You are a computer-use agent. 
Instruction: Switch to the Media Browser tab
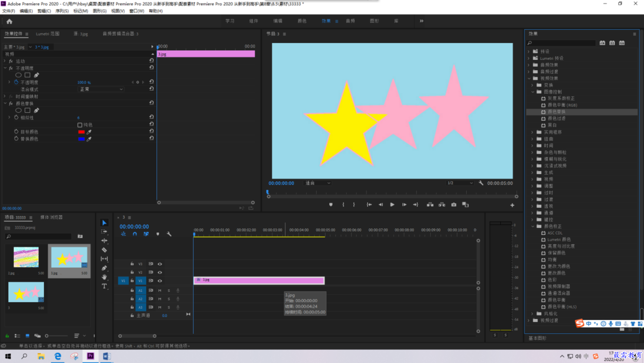tap(51, 217)
